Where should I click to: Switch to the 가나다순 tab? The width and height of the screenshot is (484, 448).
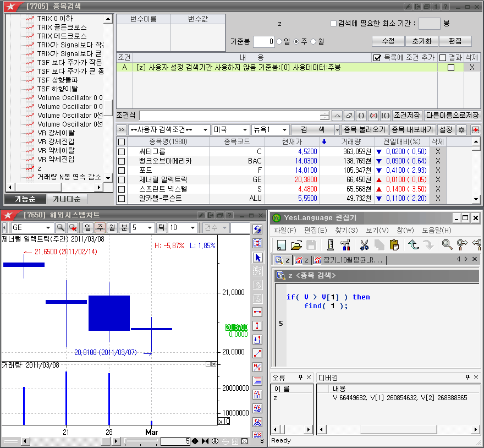tap(67, 199)
